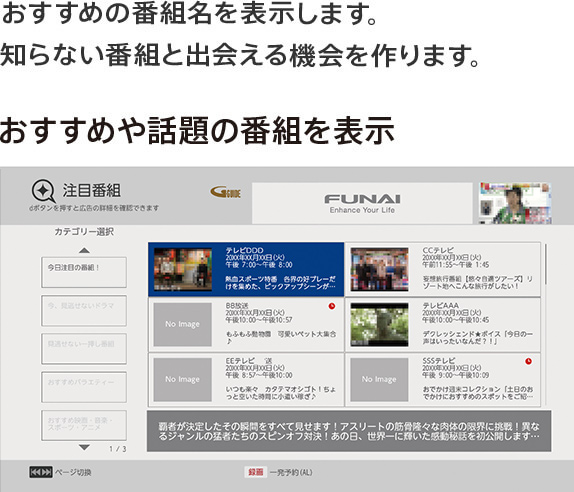Click the red recording clock icon on BB放送
The image size is (574, 492).
[x=332, y=306]
